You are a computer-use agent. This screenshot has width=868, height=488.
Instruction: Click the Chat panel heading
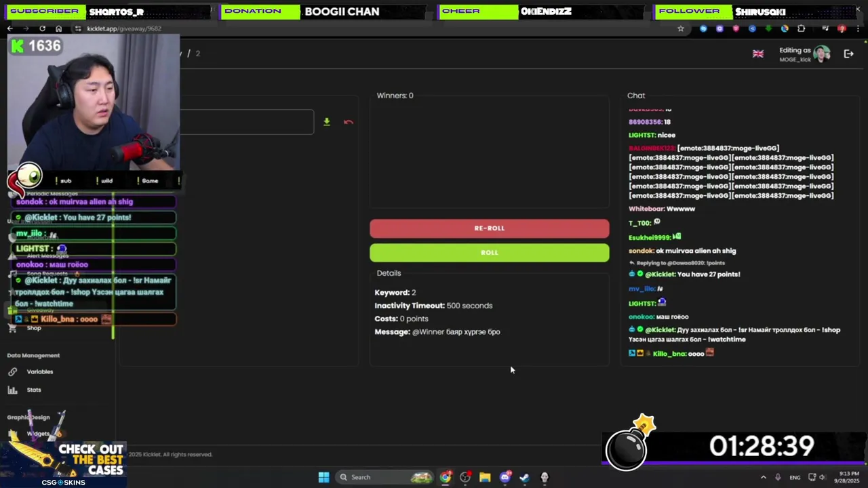[x=636, y=96]
